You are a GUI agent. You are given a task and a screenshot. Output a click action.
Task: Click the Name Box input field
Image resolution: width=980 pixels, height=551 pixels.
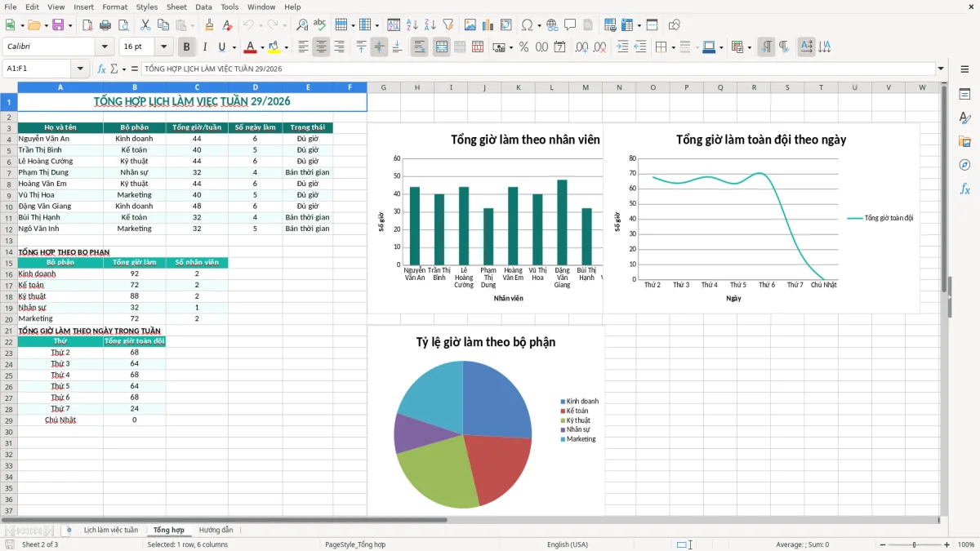point(38,69)
